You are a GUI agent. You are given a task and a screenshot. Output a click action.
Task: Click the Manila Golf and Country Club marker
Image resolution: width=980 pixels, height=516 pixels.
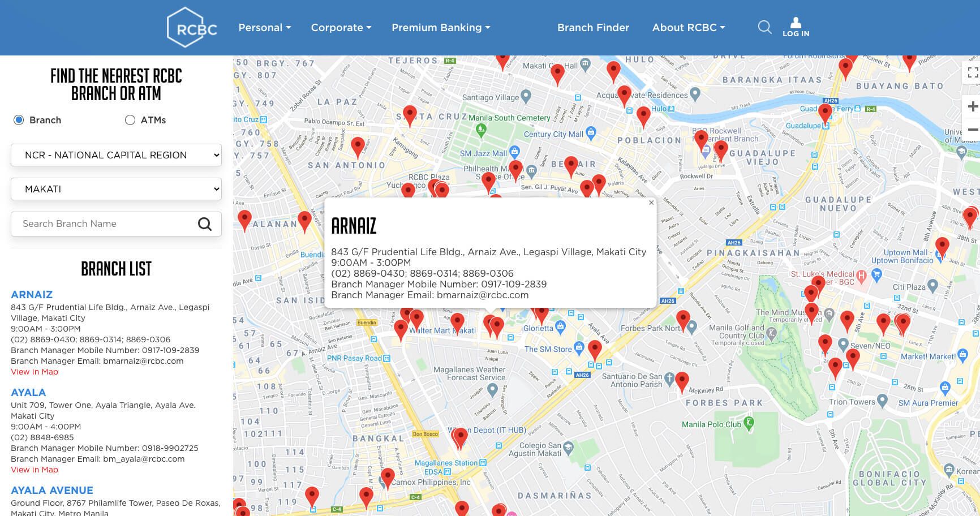coord(772,334)
